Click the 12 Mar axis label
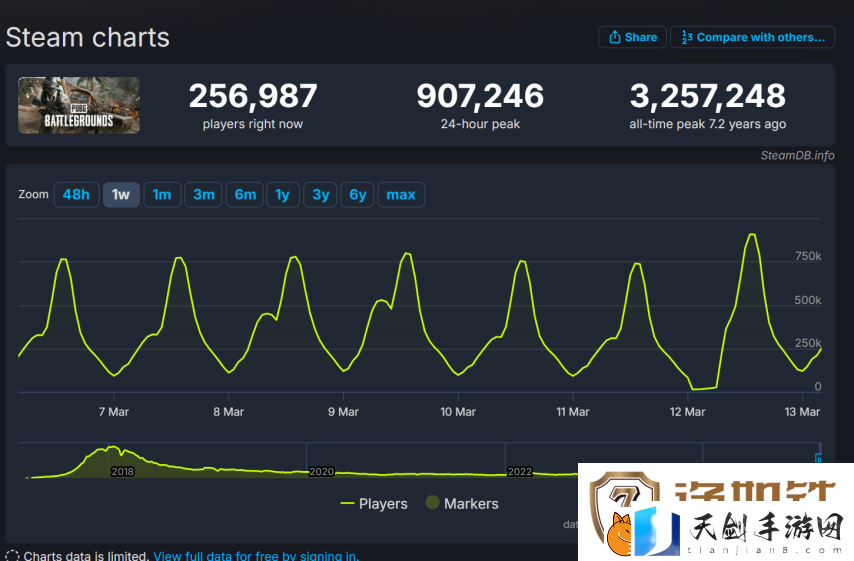The width and height of the screenshot is (854, 561). [x=687, y=412]
